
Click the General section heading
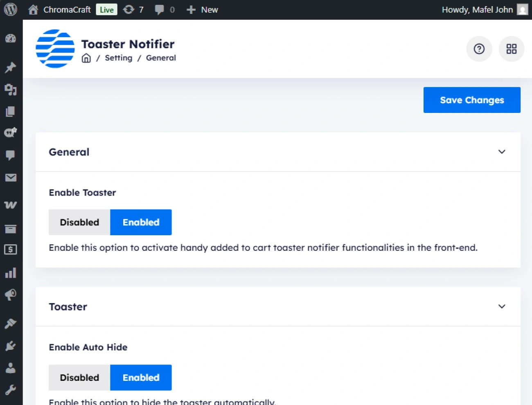tap(69, 152)
